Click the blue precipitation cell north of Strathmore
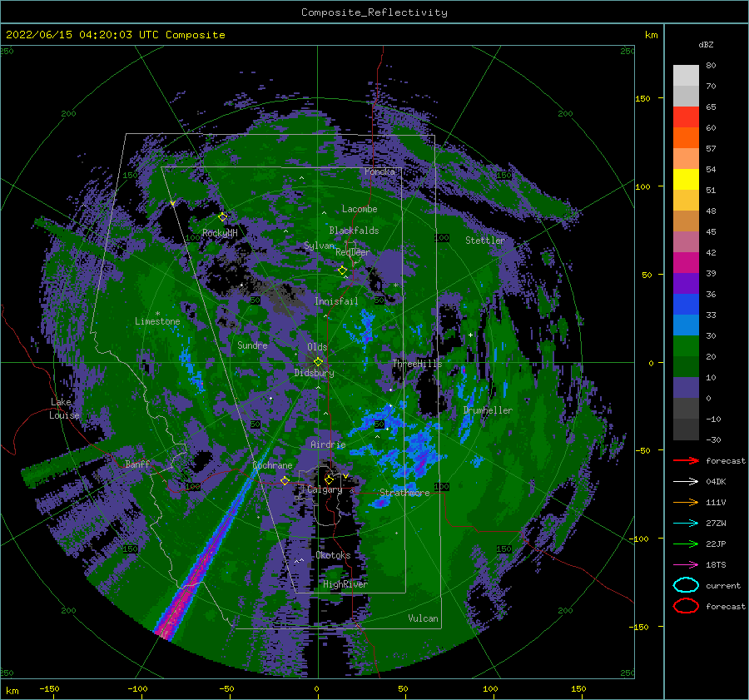This screenshot has width=749, height=700. click(420, 454)
